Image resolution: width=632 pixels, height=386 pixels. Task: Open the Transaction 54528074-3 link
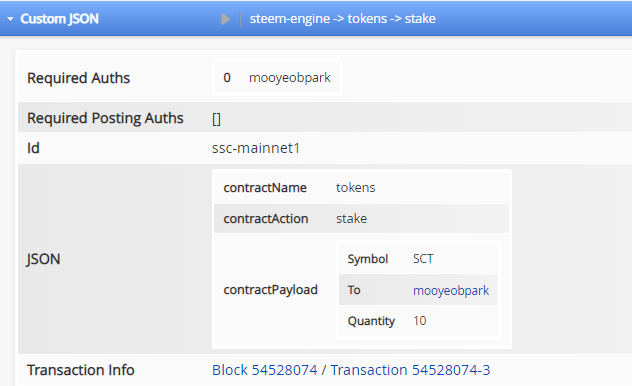410,370
